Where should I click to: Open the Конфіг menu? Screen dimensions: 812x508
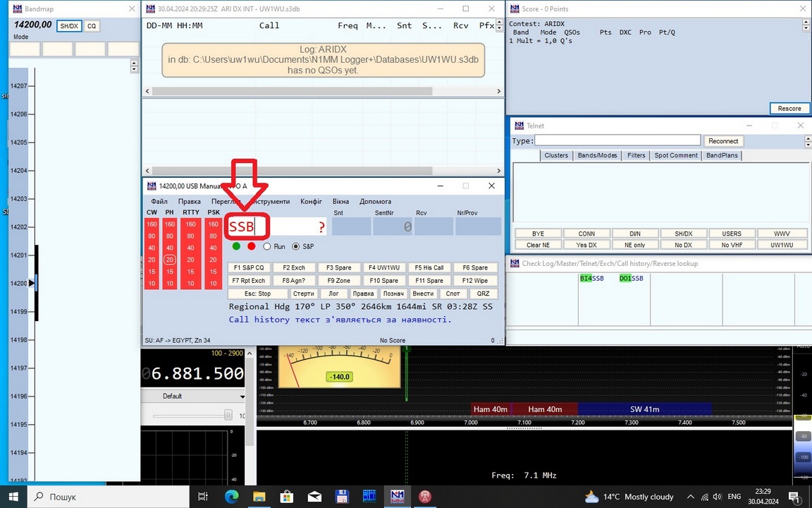[311, 202]
